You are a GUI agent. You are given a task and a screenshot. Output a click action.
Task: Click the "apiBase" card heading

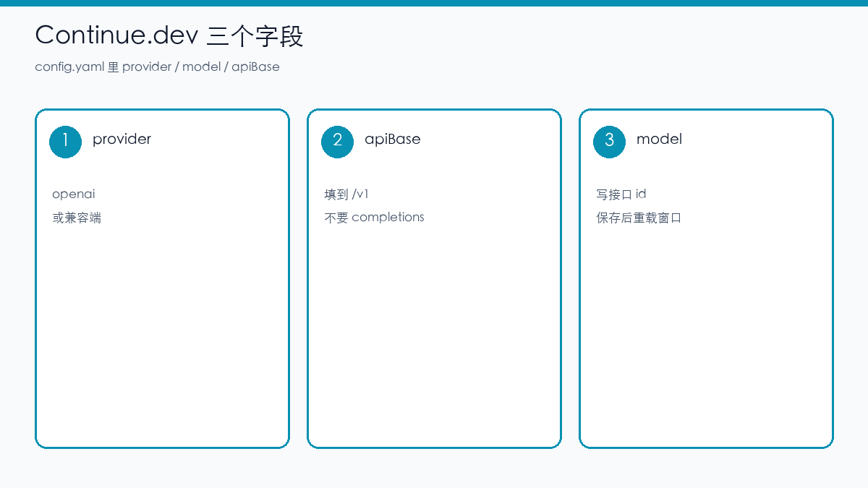[392, 139]
